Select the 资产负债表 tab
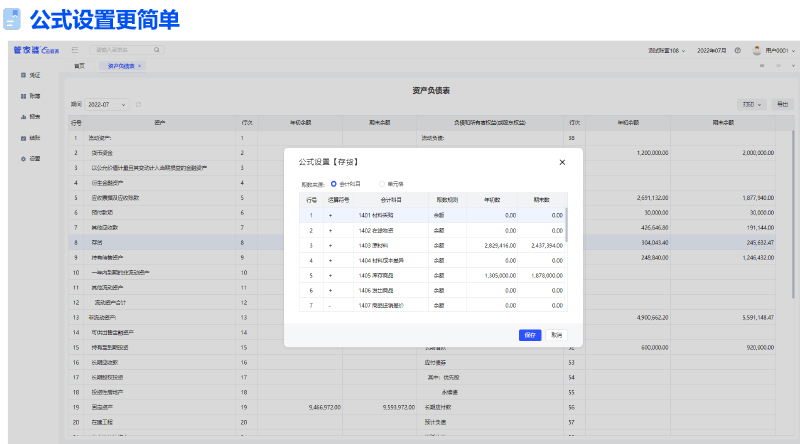The width and height of the screenshot is (800, 444). coord(121,66)
